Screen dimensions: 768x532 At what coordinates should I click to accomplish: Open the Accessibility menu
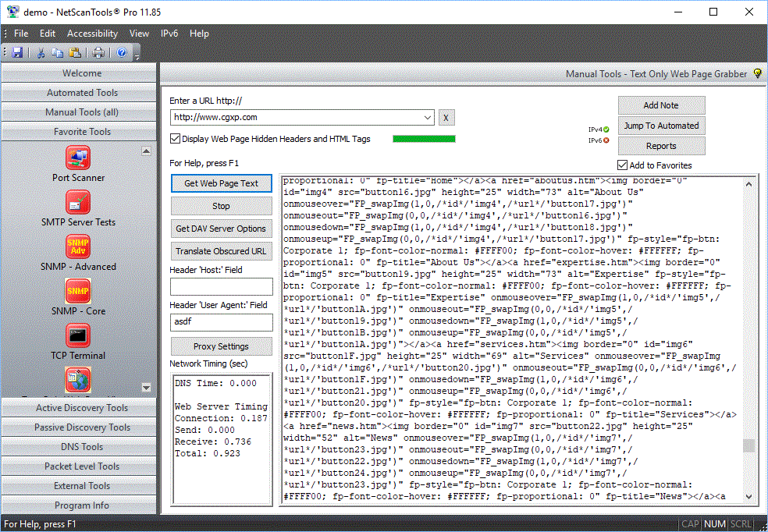92,34
